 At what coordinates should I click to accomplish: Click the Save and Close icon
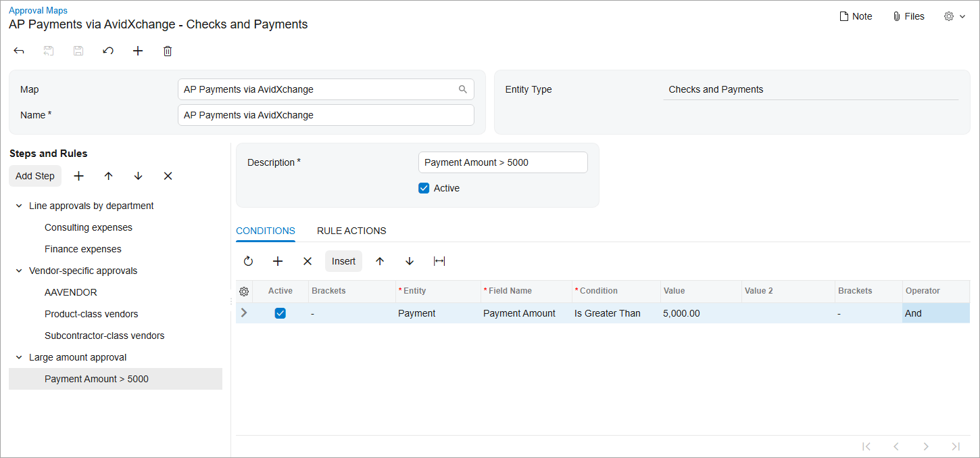click(x=49, y=51)
